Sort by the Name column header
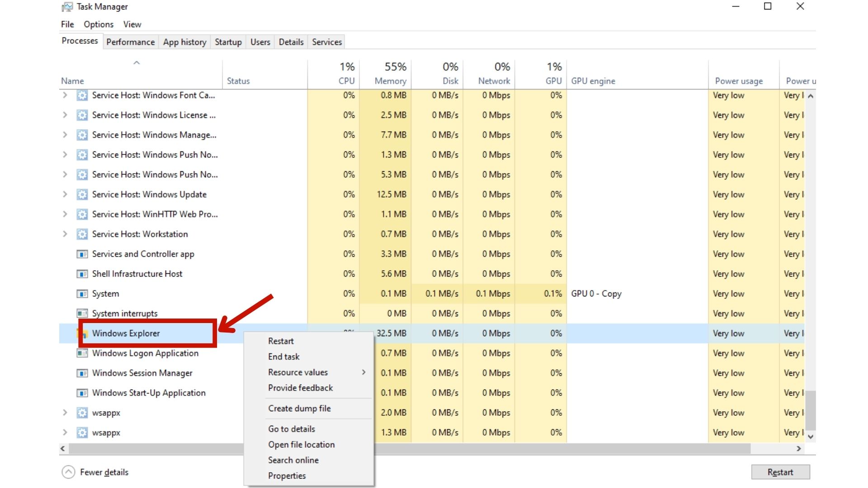 141,75
